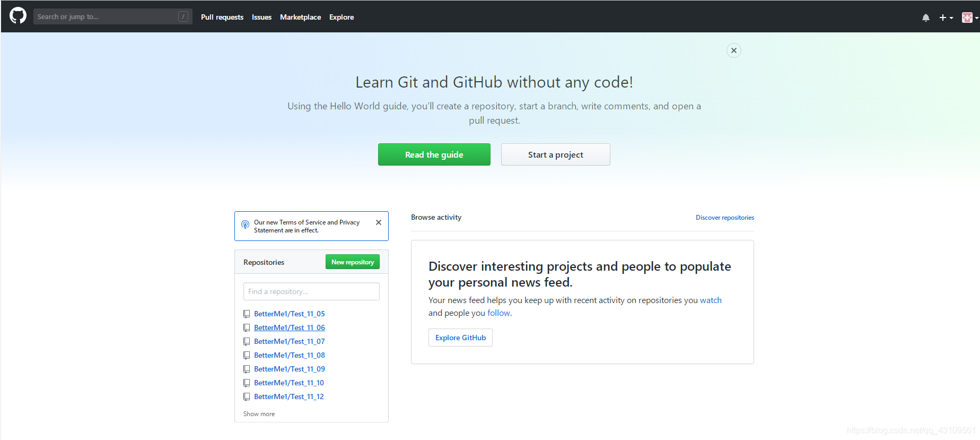
Task: Follow the 'follow' link in news feed text
Action: [x=498, y=313]
